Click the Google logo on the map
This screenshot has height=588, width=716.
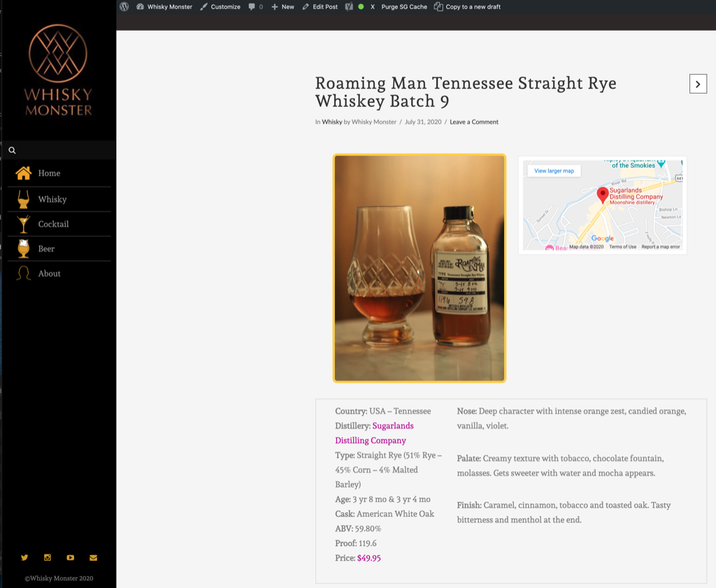pos(602,238)
